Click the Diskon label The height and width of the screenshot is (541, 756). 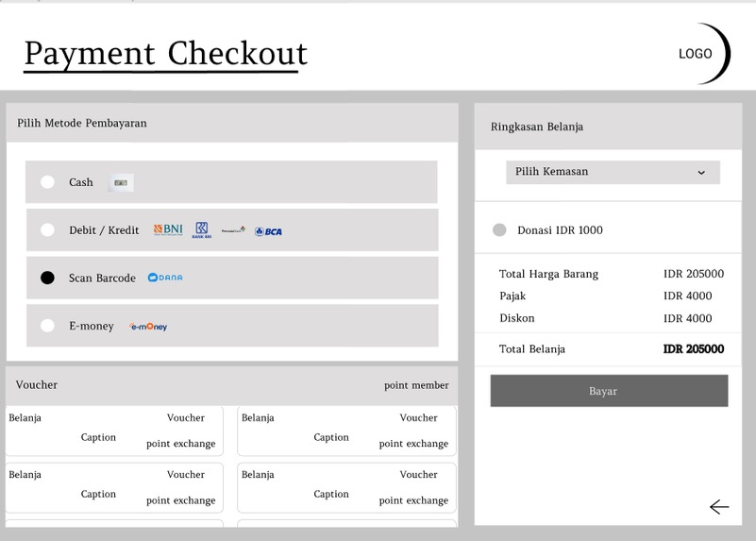[517, 318]
